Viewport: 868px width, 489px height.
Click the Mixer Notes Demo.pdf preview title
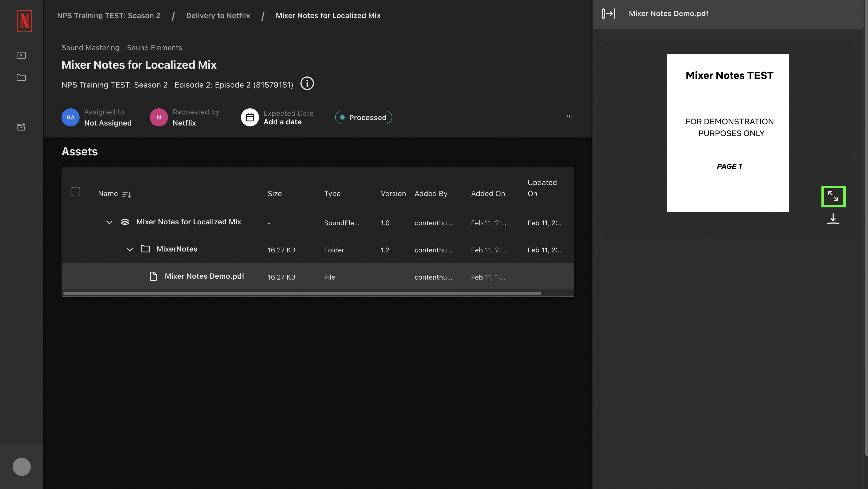[x=669, y=14]
